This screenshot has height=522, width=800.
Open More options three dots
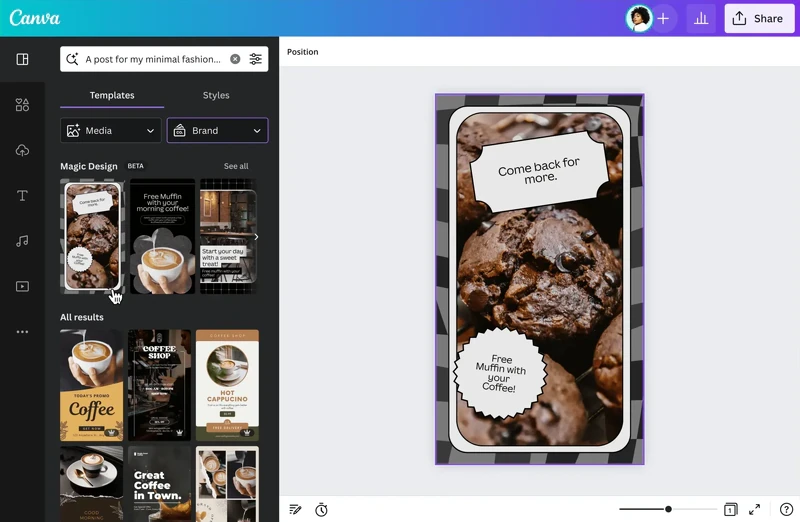(22, 332)
